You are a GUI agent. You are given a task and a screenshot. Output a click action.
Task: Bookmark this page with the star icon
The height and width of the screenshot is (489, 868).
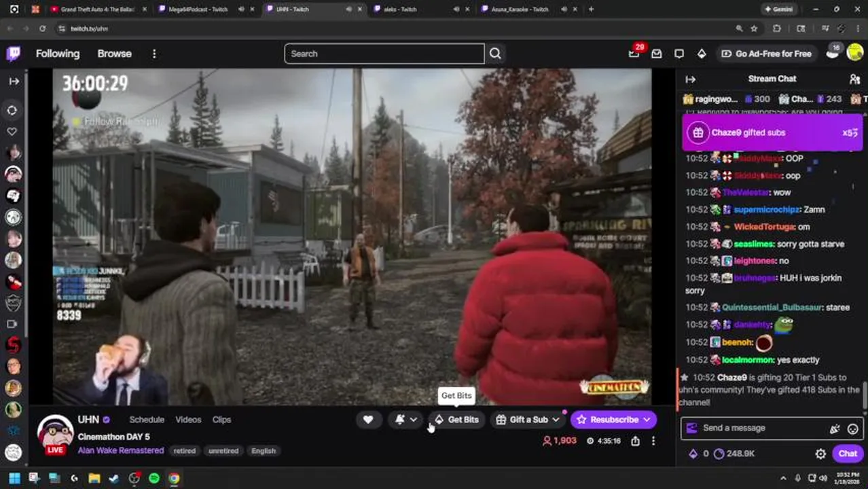754,29
